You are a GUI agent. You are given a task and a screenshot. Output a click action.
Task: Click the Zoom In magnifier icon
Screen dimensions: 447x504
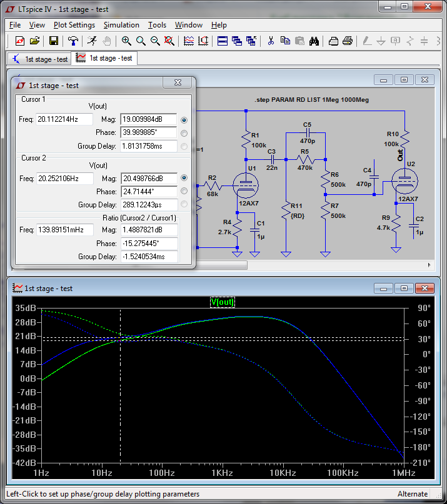pyautogui.click(x=127, y=41)
